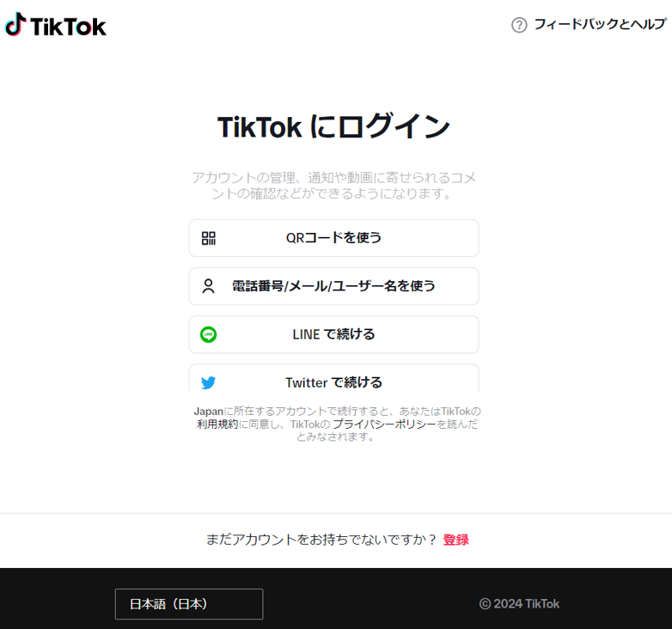Open the プライバシーポリシー link
Screen dimensions: 672x629
coord(384,424)
